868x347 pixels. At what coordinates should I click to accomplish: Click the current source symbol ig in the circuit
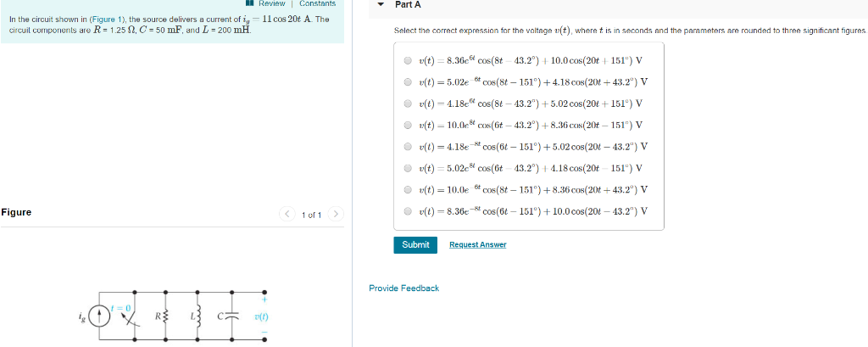[x=100, y=316]
